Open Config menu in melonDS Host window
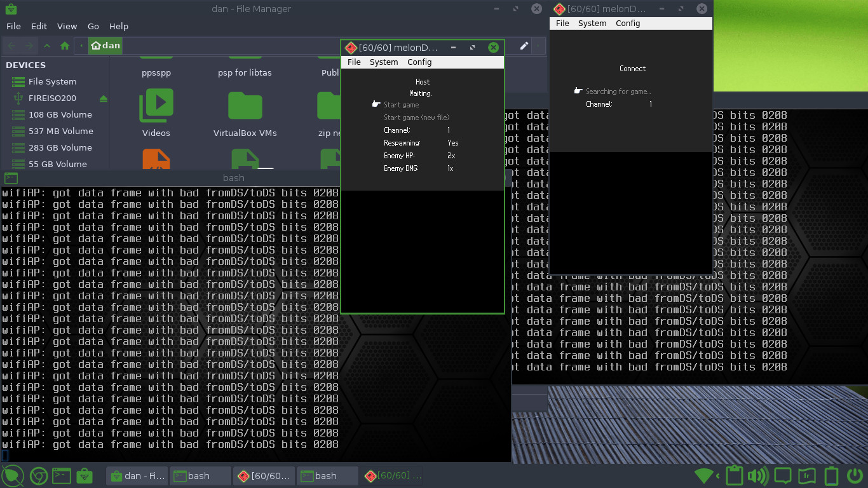868x488 pixels. coord(419,62)
